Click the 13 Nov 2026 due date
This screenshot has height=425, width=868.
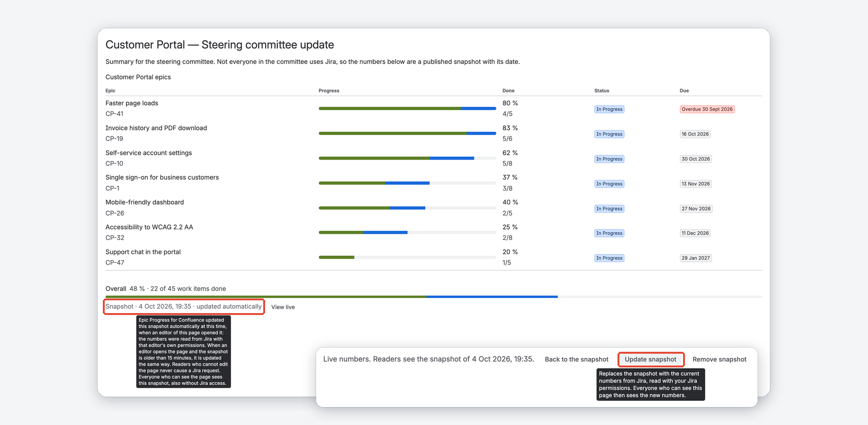[x=695, y=184]
